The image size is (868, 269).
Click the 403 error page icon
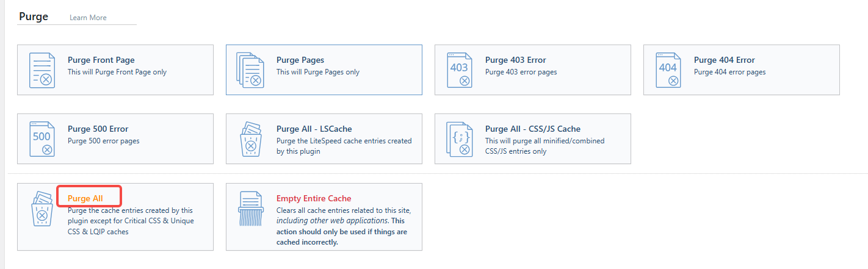point(459,70)
